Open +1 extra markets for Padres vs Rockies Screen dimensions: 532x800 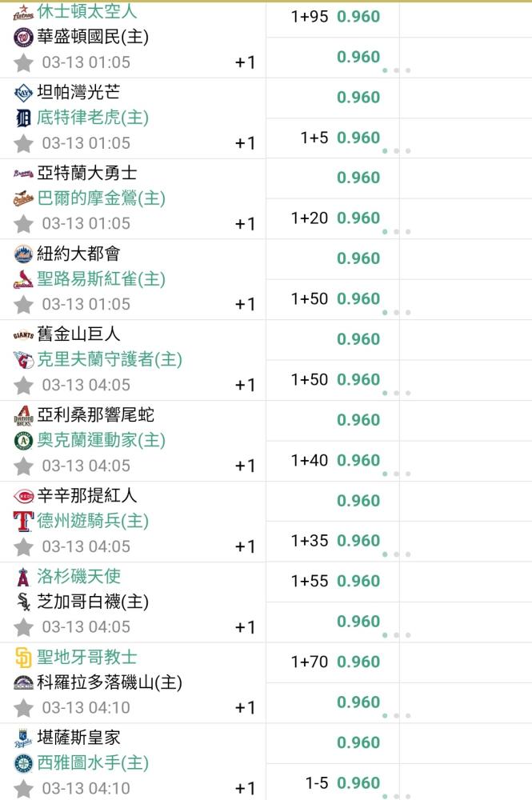[245, 708]
